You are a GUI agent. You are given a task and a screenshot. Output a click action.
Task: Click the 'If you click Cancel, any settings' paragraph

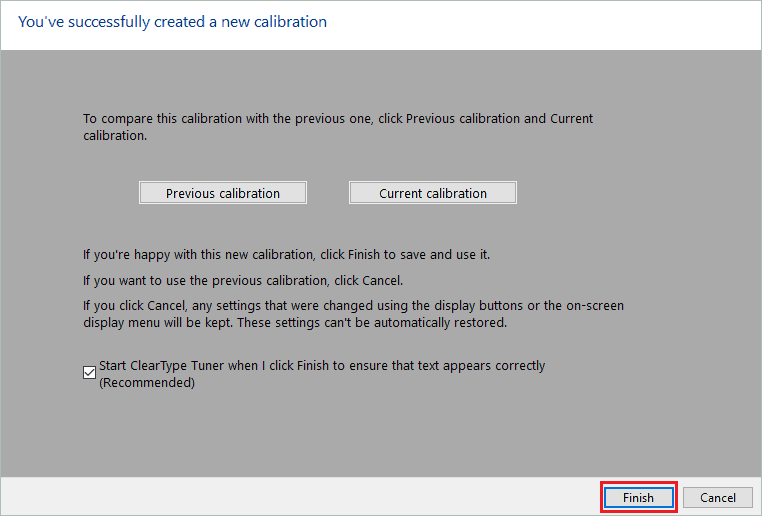(x=353, y=305)
